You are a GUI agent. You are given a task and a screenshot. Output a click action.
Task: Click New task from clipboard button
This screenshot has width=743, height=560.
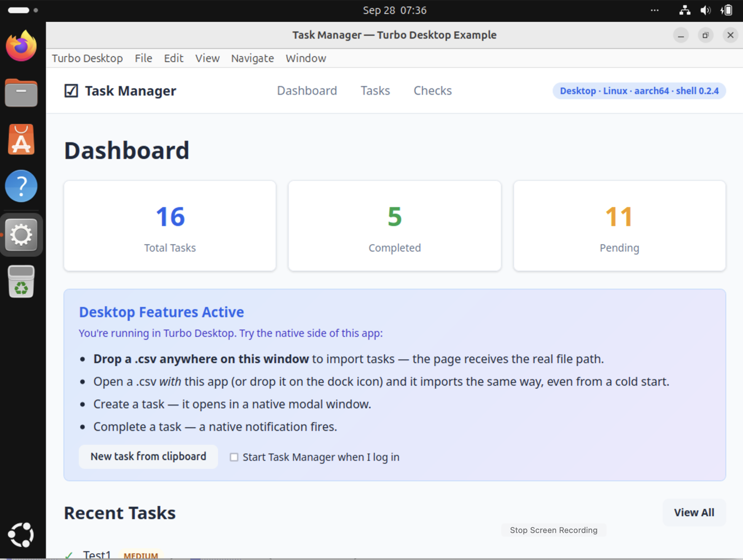coord(148,457)
